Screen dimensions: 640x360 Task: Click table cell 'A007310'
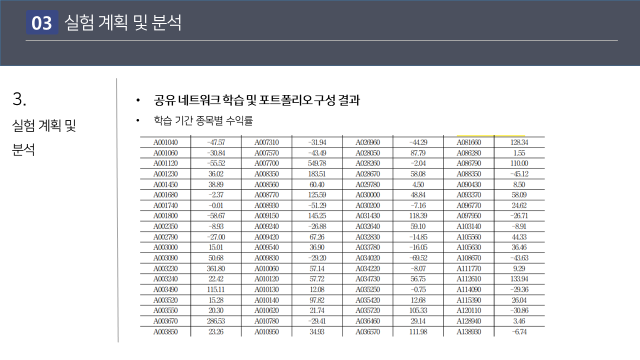tap(267, 142)
